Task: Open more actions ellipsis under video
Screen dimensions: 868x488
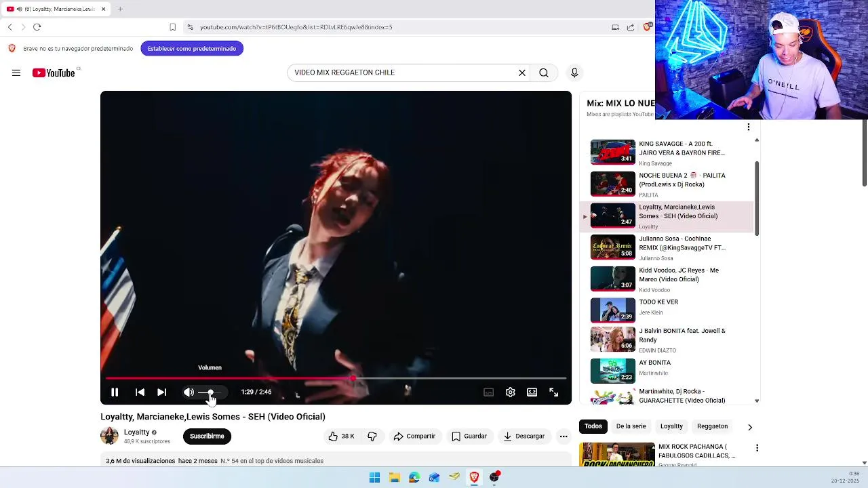Action: pyautogui.click(x=564, y=436)
